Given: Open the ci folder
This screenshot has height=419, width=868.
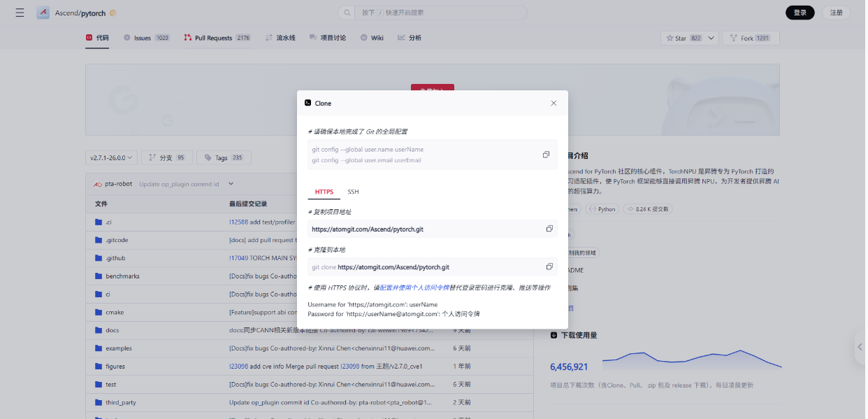Looking at the screenshot, I should pyautogui.click(x=108, y=294).
